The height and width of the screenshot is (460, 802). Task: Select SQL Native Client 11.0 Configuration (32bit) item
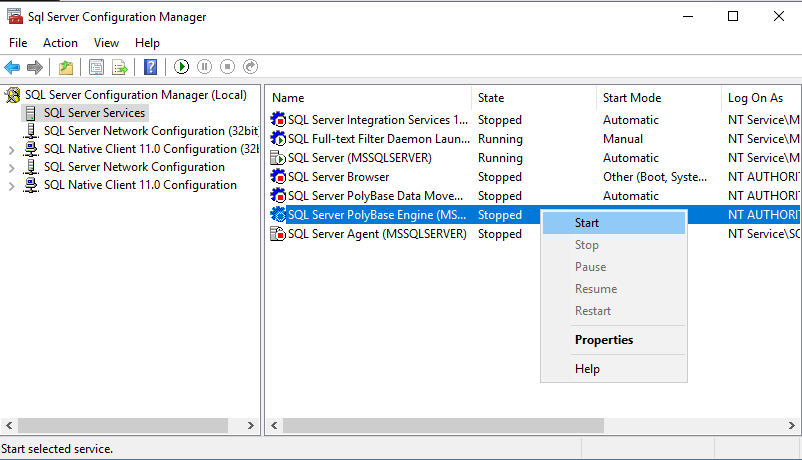click(151, 149)
